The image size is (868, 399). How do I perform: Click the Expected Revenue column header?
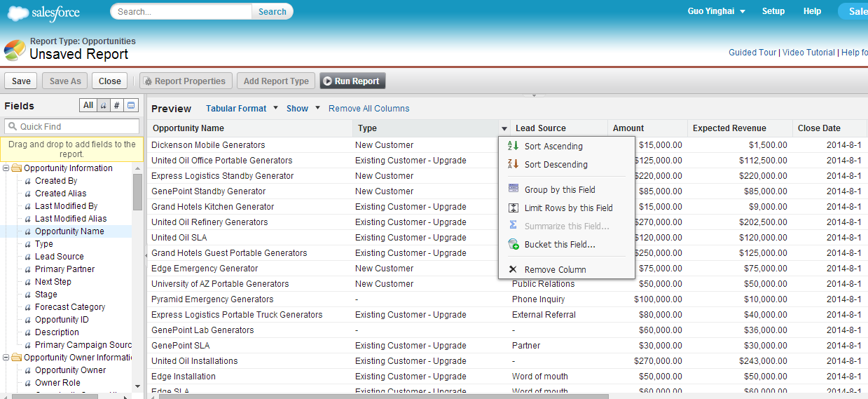[740, 128]
